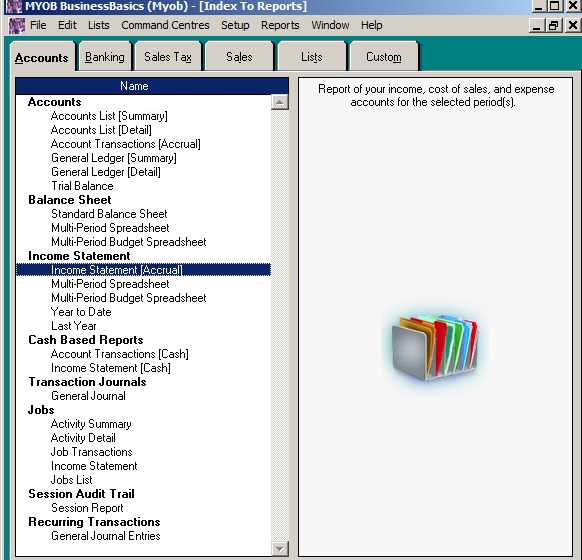The width and height of the screenshot is (582, 560).
Task: Select Standard Balance Sheet report
Action: pyautogui.click(x=109, y=214)
